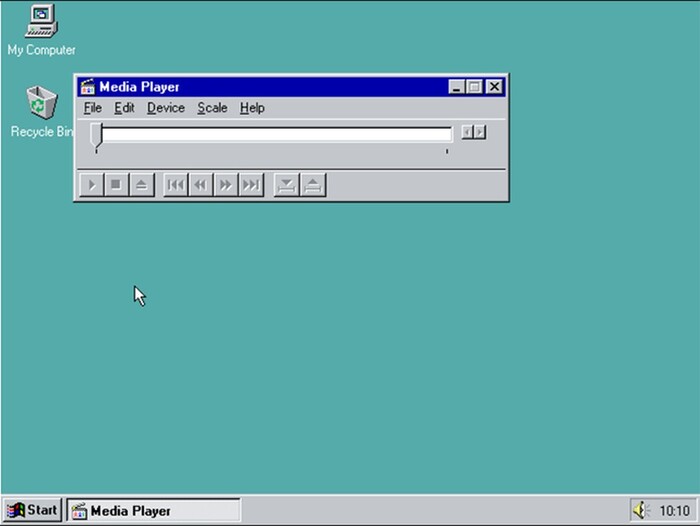Open the File menu
700x526 pixels.
tap(93, 108)
